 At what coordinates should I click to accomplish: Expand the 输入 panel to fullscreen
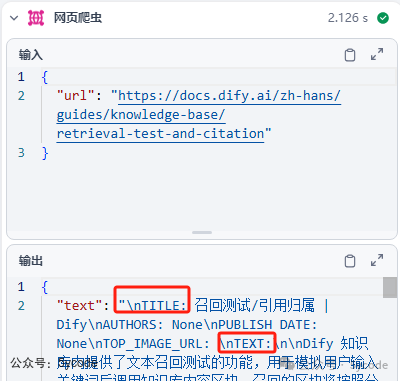377,54
